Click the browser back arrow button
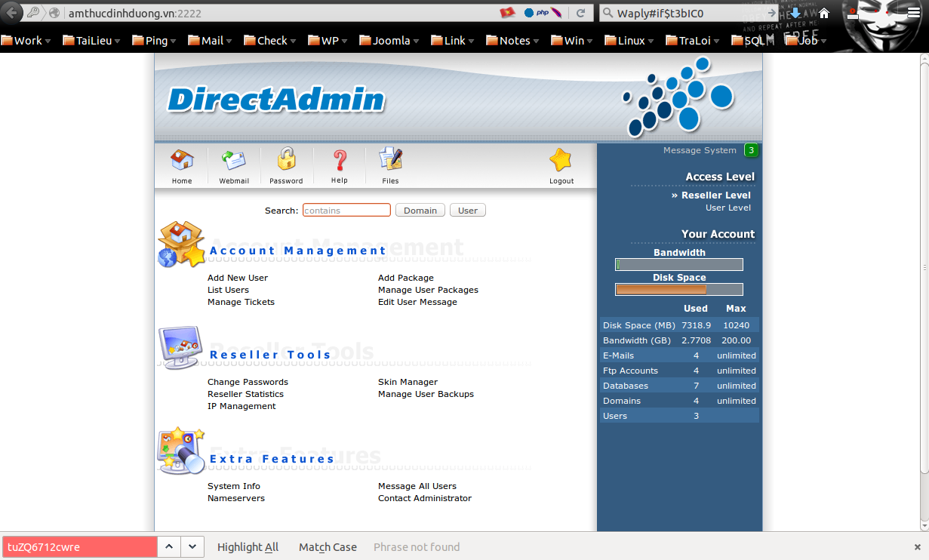929x560 pixels. (12, 13)
